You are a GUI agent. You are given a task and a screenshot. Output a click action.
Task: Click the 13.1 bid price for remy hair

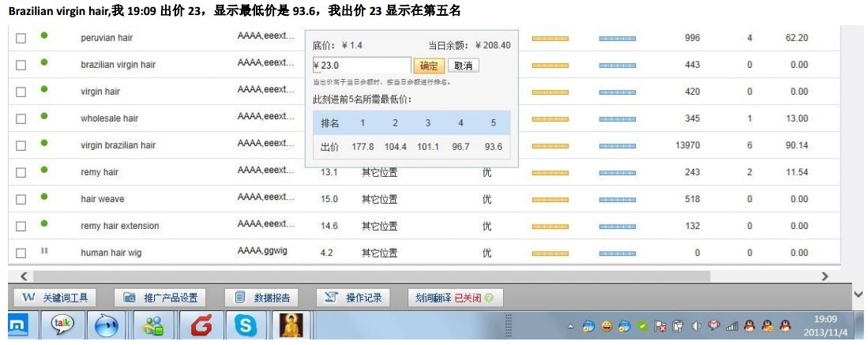click(329, 173)
